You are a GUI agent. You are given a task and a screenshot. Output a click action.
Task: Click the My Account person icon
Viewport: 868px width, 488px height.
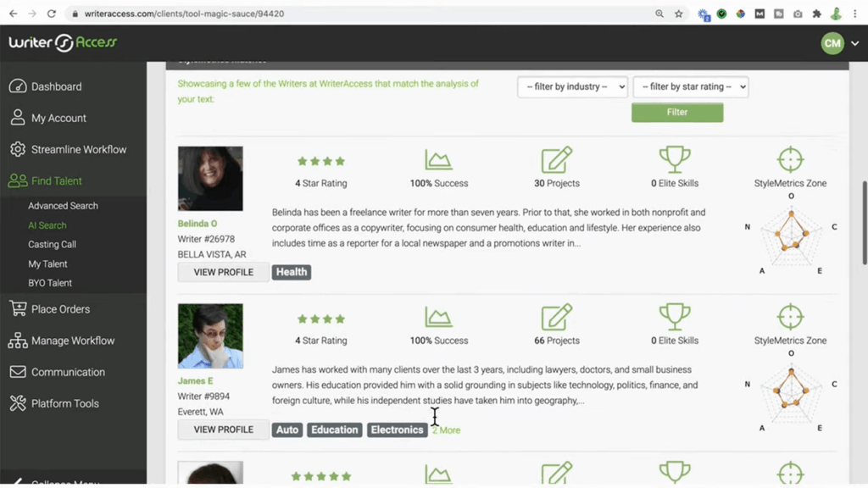click(x=18, y=117)
